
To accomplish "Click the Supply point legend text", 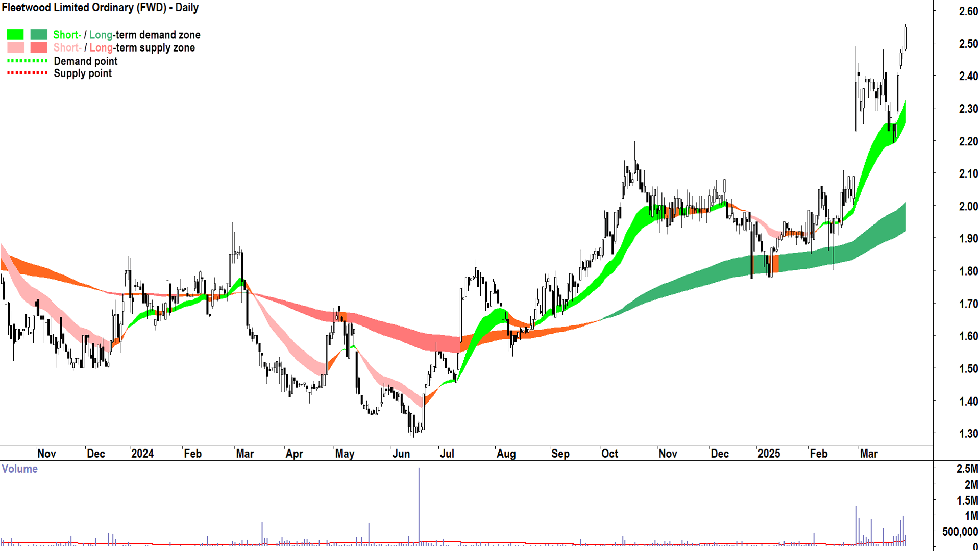I will [83, 73].
